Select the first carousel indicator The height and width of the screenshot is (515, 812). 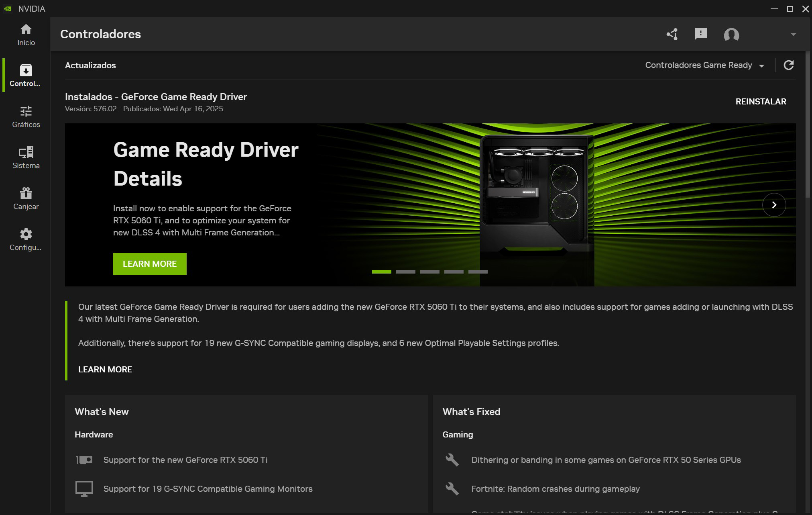pyautogui.click(x=381, y=272)
